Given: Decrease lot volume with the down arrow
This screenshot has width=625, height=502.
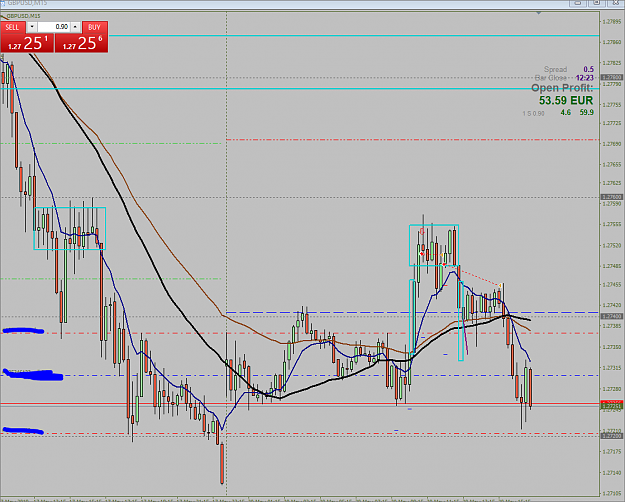Looking at the screenshot, I should [32, 27].
